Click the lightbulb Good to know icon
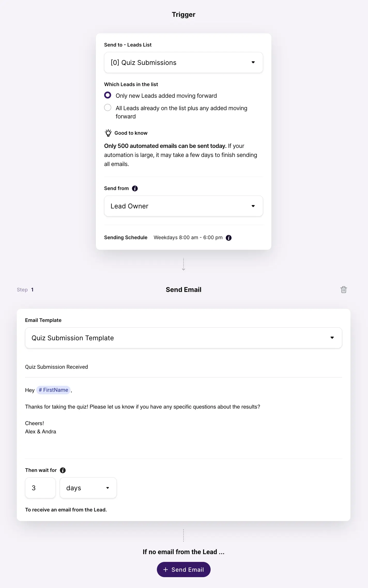 point(108,133)
